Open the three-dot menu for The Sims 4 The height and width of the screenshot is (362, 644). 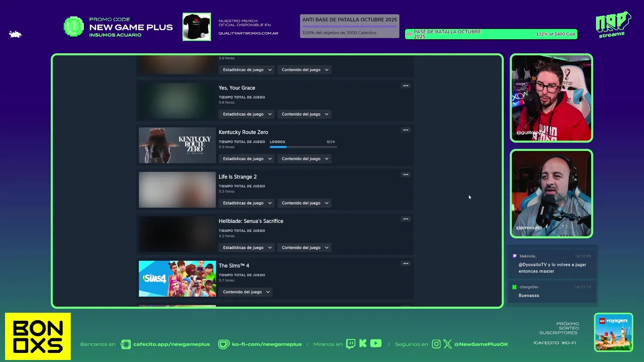tap(406, 263)
